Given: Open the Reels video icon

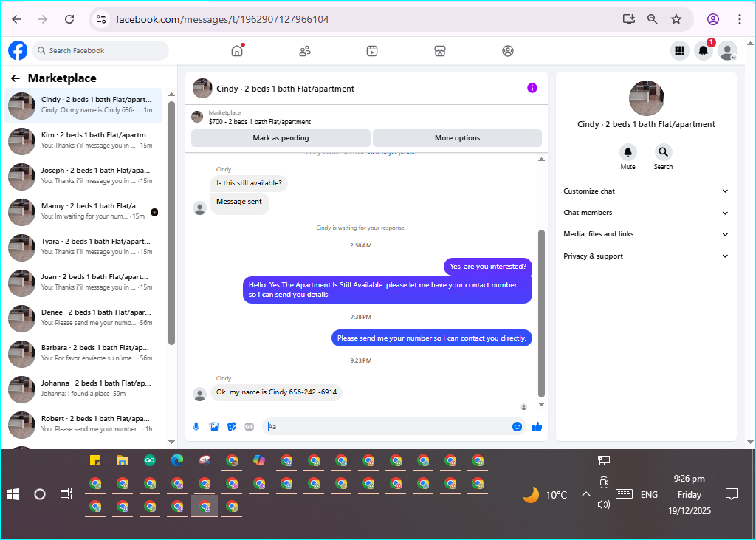Looking at the screenshot, I should 372,51.
